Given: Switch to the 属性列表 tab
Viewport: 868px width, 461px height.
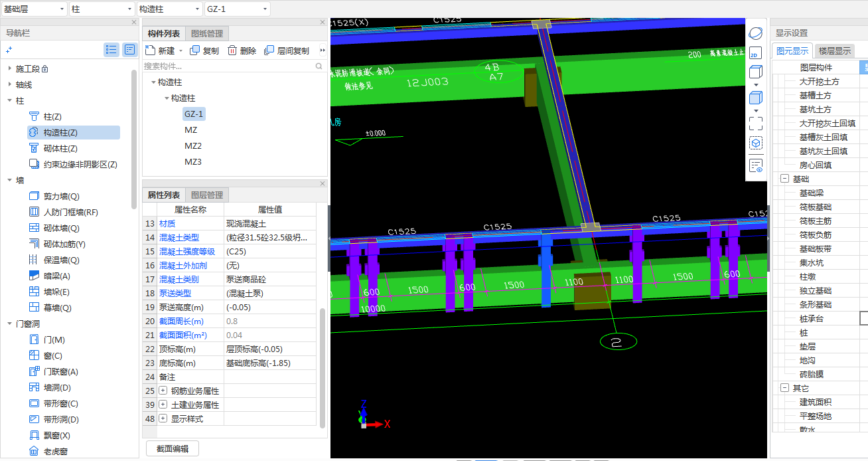Looking at the screenshot, I should coord(164,195).
